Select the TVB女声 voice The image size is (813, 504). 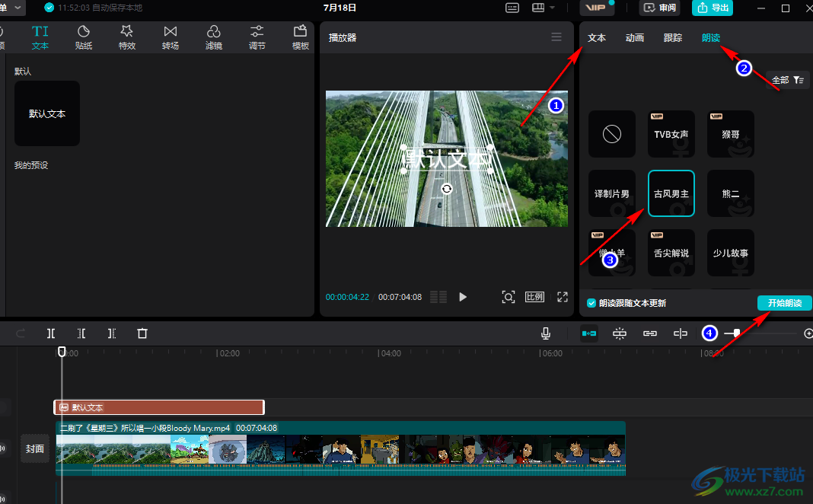tap(671, 134)
